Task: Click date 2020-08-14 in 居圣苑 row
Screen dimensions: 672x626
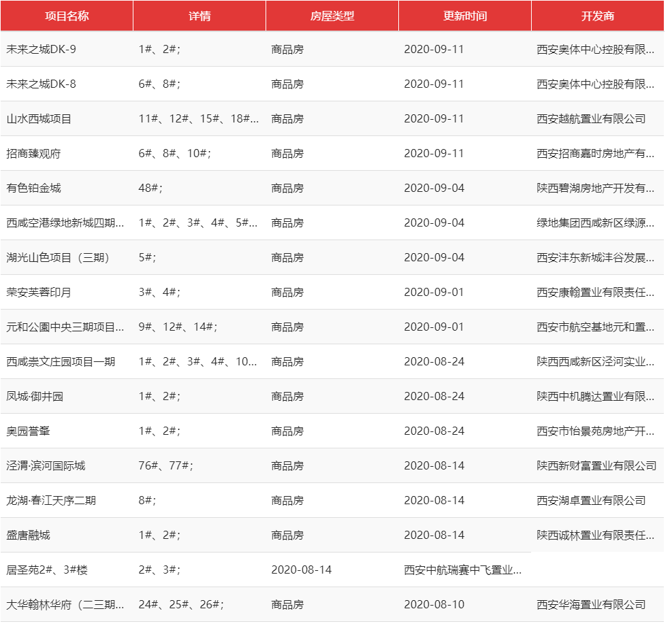Action: (302, 570)
